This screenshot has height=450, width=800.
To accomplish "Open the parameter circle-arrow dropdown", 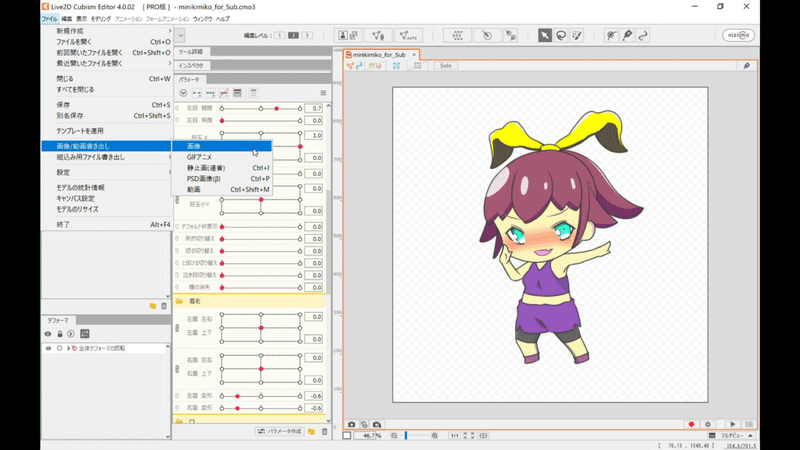I will [x=183, y=93].
